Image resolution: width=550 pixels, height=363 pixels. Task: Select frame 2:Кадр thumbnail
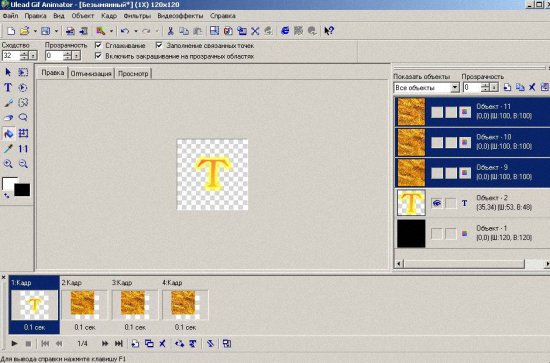[x=85, y=305]
